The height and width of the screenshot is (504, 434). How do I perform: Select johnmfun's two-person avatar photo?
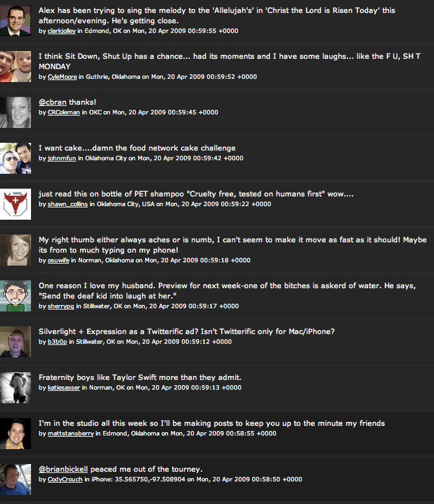pos(15,158)
